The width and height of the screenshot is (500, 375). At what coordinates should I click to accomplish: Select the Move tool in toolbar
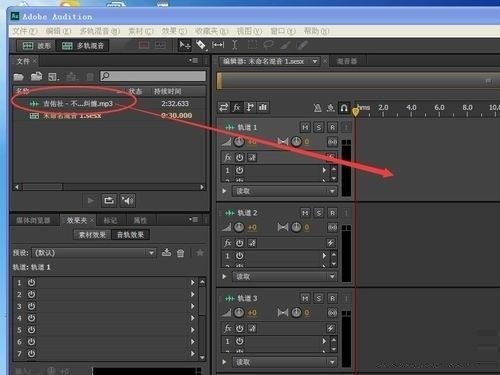(185, 45)
